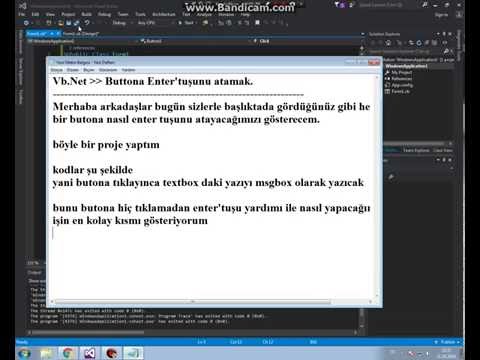Click the Visual Studio logo icon

[x=23, y=6]
